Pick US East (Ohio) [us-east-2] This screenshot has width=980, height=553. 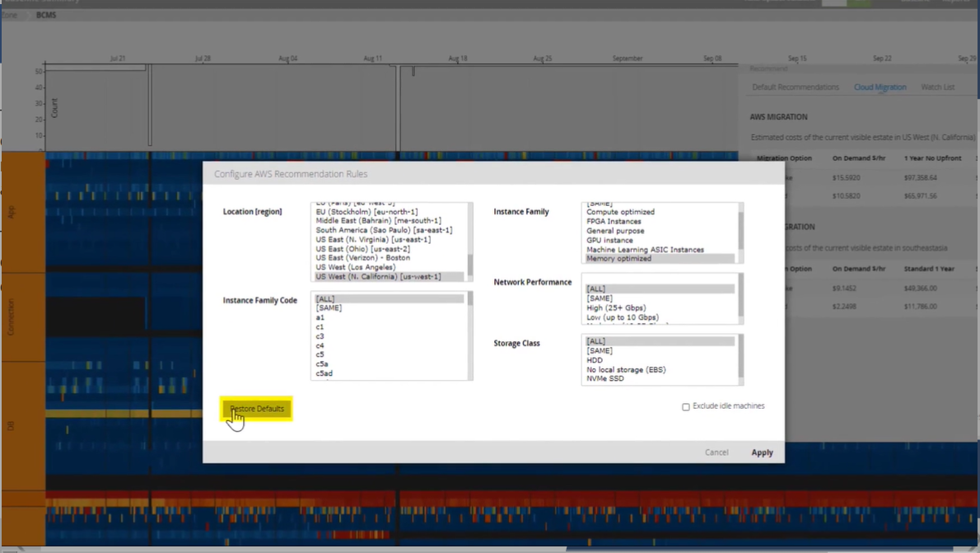pyautogui.click(x=362, y=249)
